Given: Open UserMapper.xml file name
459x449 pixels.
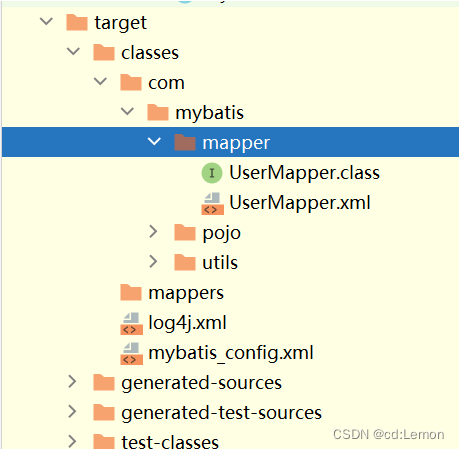Looking at the screenshot, I should (300, 203).
